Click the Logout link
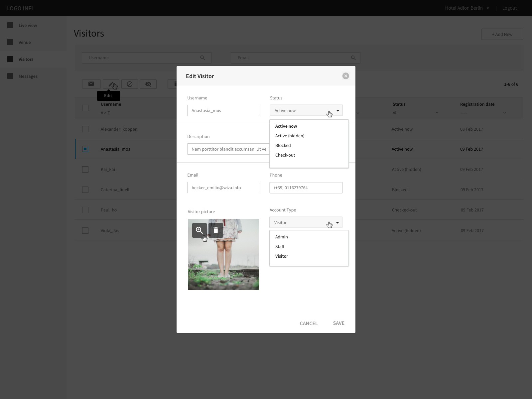The width and height of the screenshot is (532, 399). [x=509, y=8]
